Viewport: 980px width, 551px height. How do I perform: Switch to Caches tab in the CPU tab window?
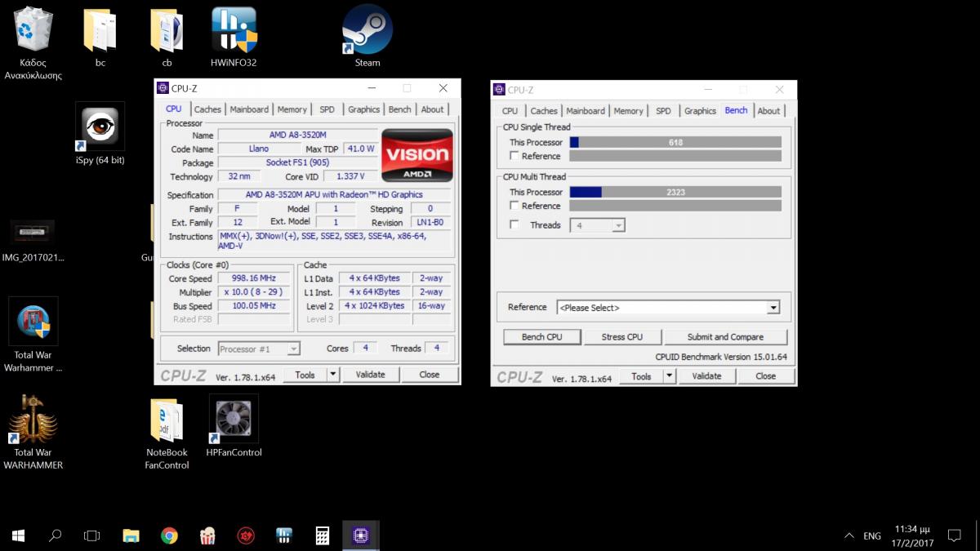[x=207, y=109]
